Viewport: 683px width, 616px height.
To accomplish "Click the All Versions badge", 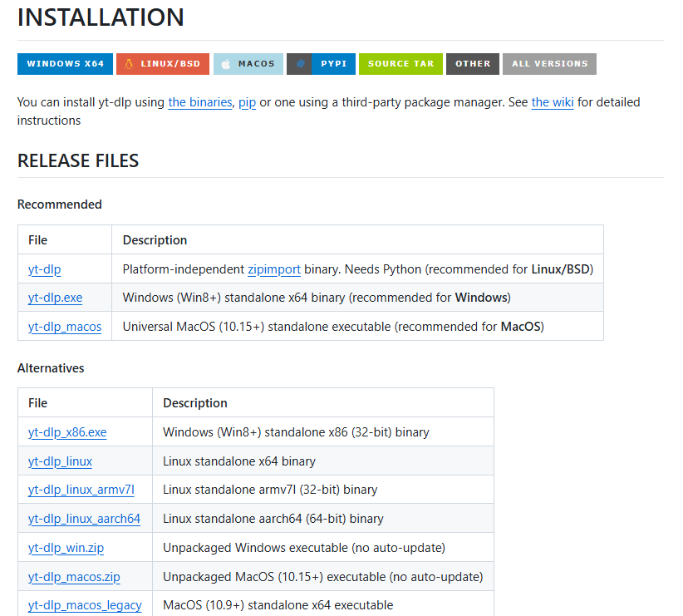I will pyautogui.click(x=549, y=64).
